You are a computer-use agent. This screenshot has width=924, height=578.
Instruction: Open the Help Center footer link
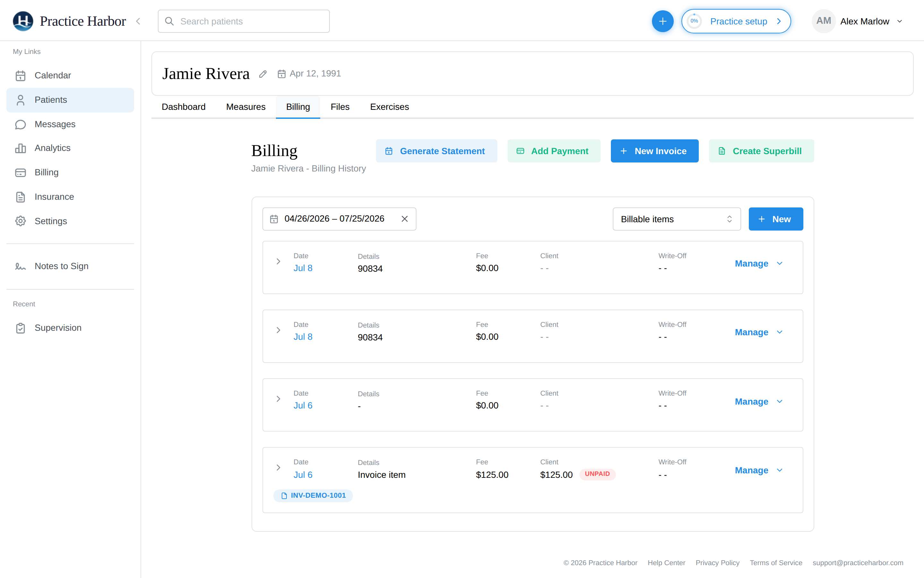pyautogui.click(x=666, y=563)
